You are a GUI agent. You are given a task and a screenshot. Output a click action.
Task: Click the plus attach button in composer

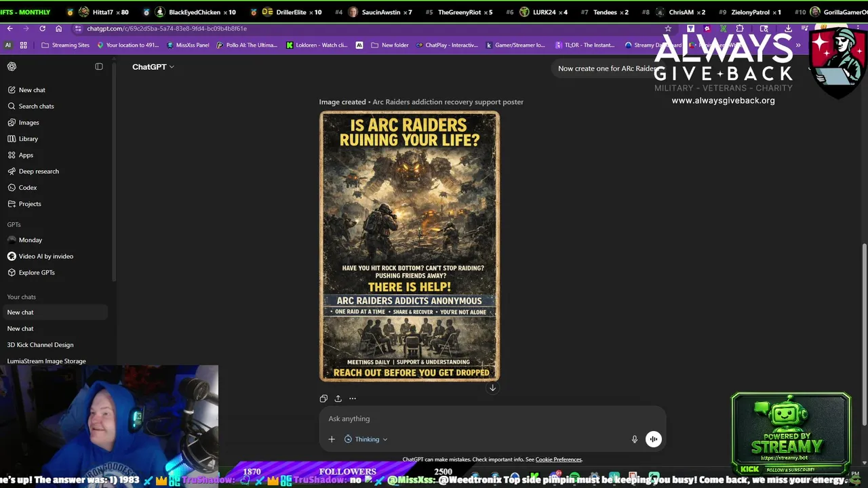click(x=332, y=439)
